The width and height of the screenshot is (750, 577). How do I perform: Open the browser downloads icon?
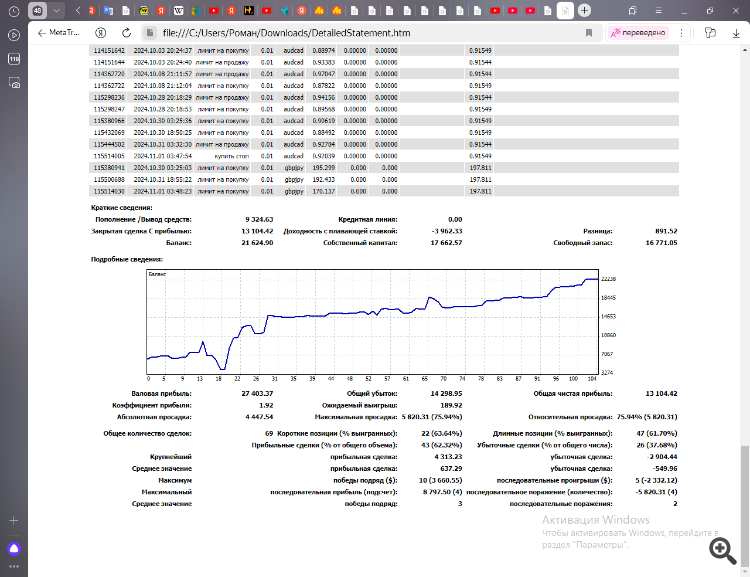tap(734, 32)
